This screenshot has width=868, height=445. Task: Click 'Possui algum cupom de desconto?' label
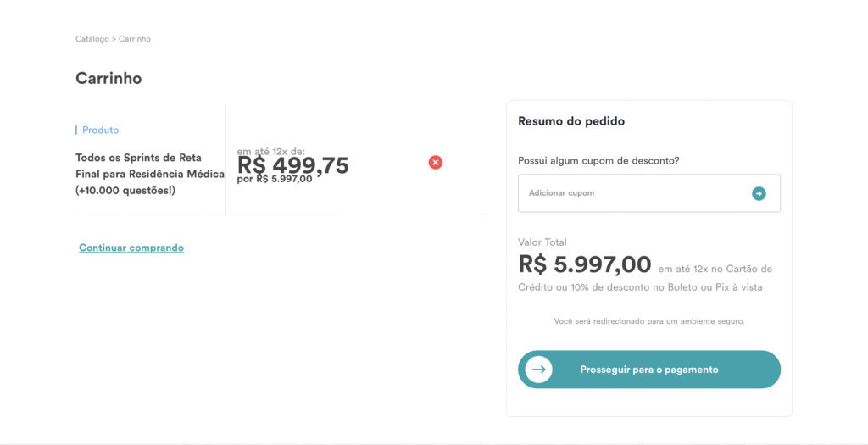point(598,161)
